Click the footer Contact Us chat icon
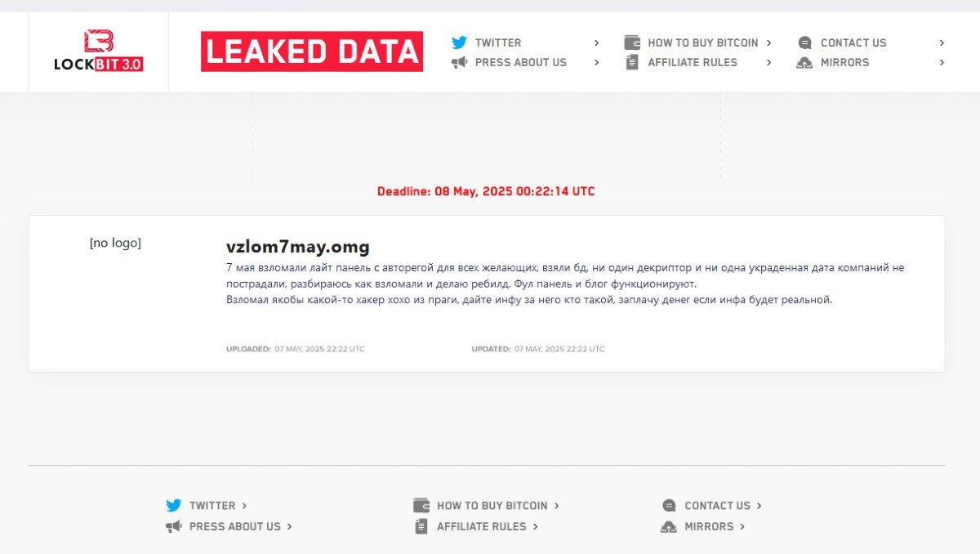This screenshot has height=554, width=980. pos(670,506)
